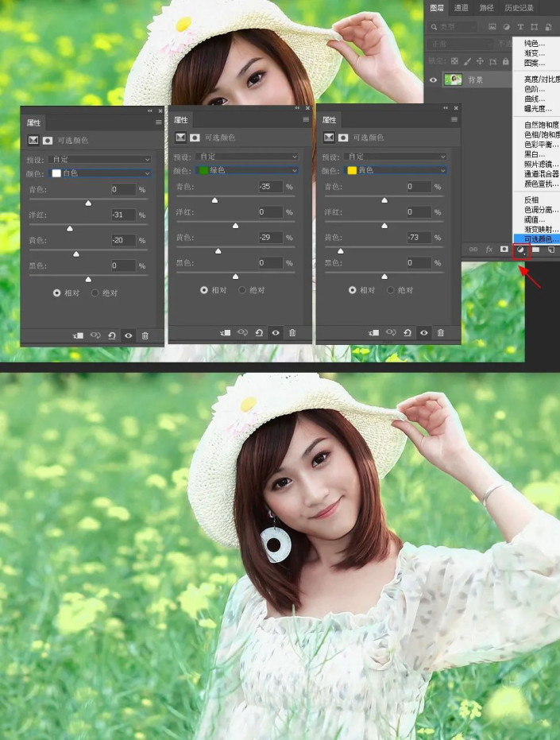Clip to layer in 白色 properties panel
Viewport: 560px width, 740px height.
click(79, 335)
